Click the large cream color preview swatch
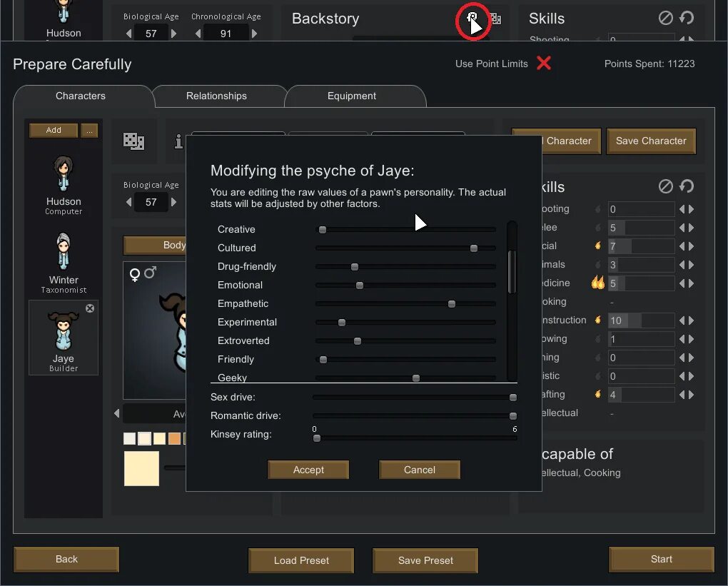Viewport: 728px width, 586px height. tap(141, 468)
